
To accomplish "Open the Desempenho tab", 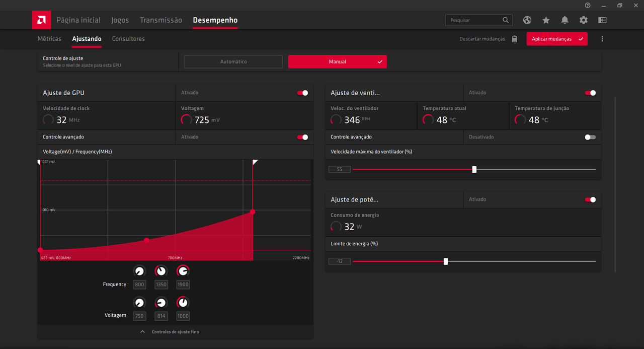I will coord(215,20).
